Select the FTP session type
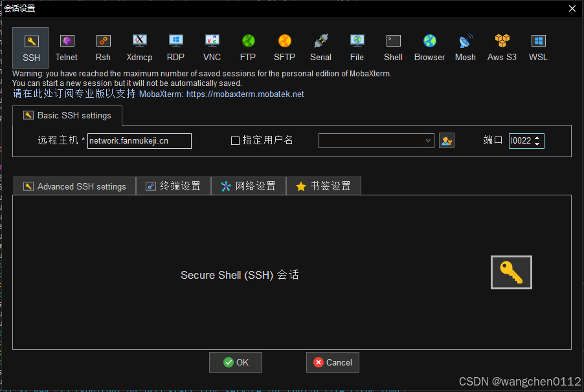584x392 pixels. [248, 48]
